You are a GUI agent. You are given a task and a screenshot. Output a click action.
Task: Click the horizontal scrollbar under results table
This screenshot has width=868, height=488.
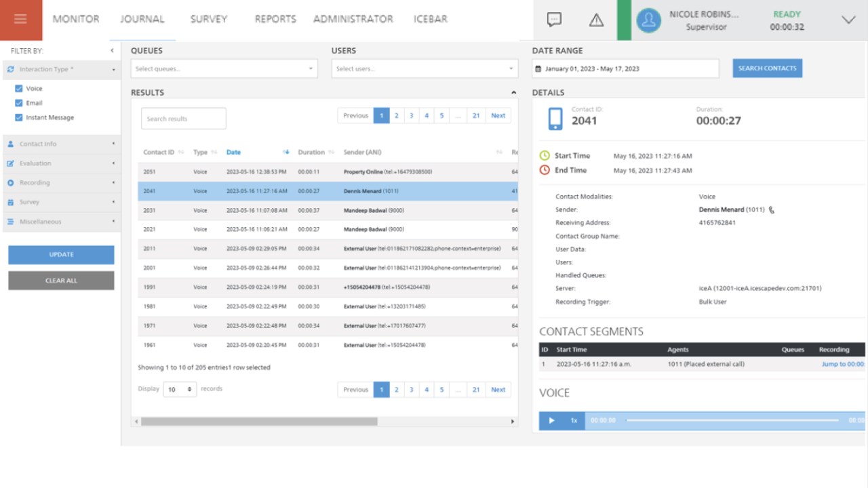[259, 422]
